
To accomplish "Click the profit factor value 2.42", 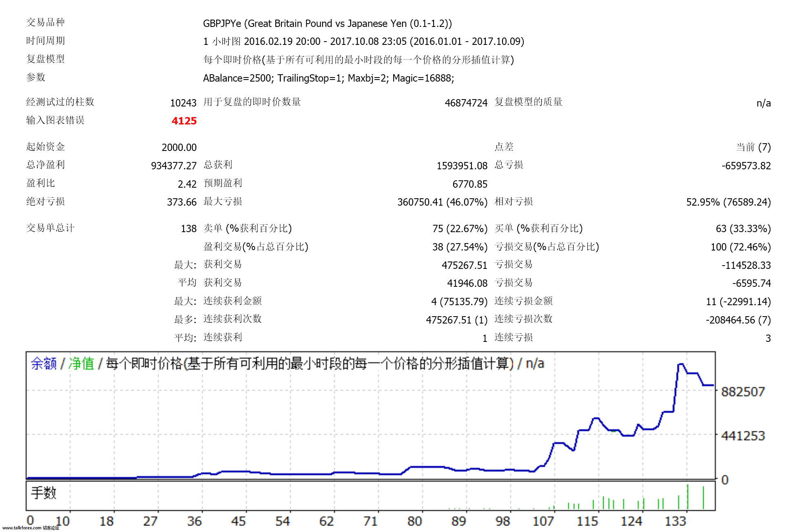I will 187,184.
